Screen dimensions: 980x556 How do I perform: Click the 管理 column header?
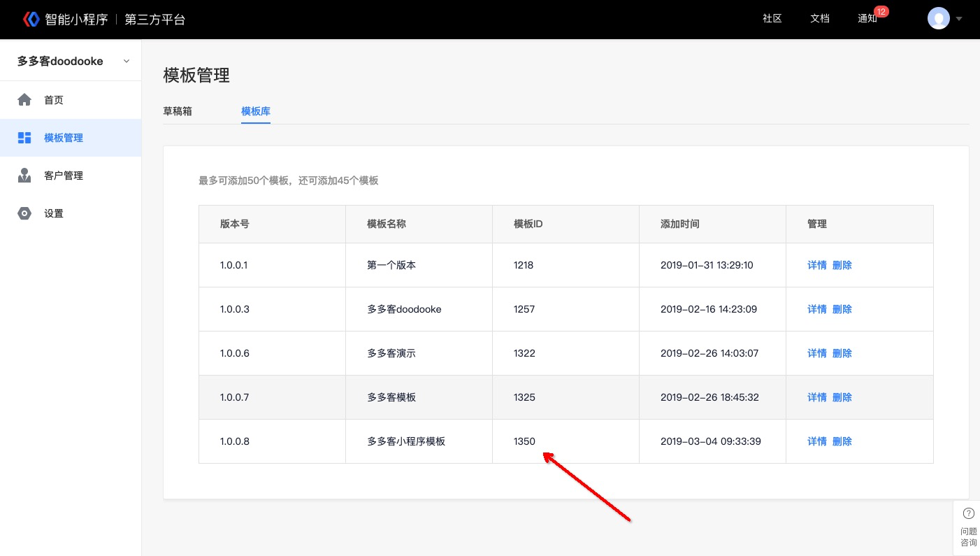point(817,224)
